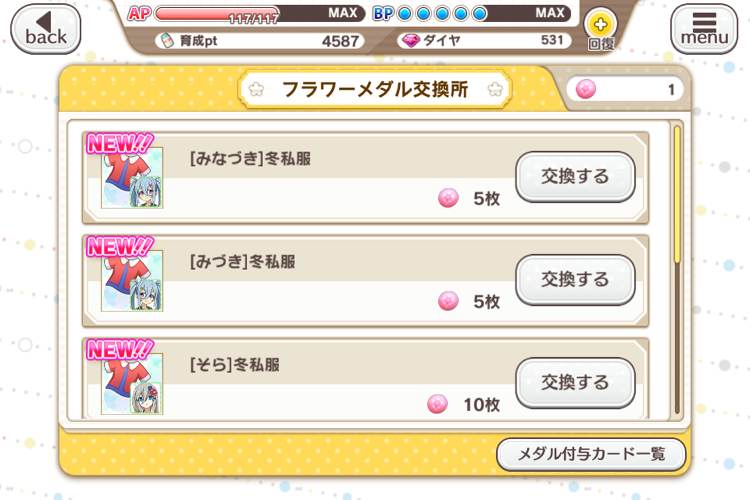Click the pink diamond gem icon
The width and height of the screenshot is (750, 500).
410,41
